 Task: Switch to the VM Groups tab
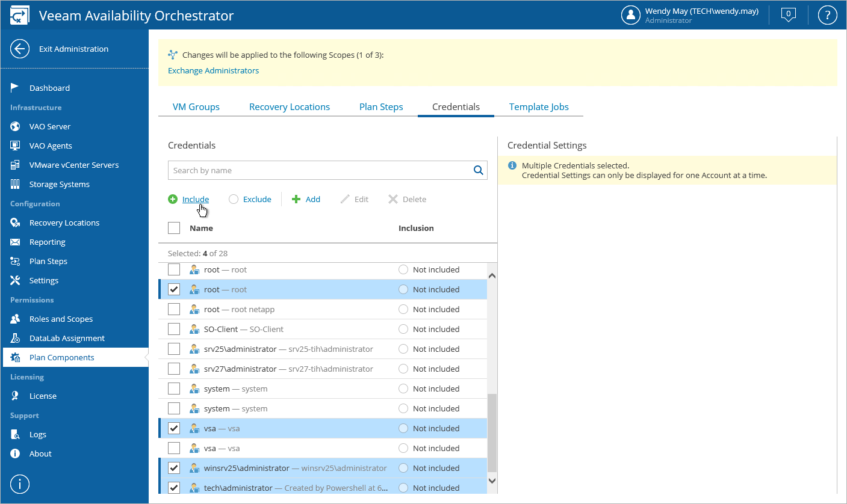tap(196, 107)
